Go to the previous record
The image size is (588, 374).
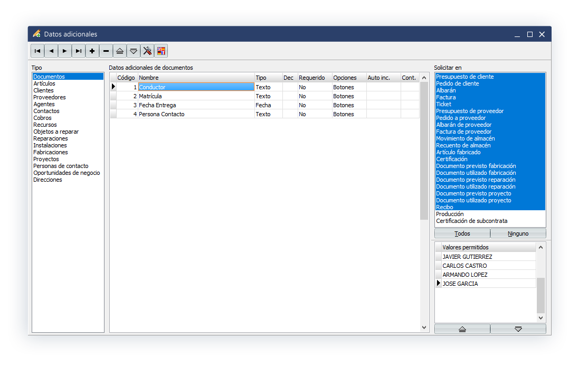[x=51, y=51]
